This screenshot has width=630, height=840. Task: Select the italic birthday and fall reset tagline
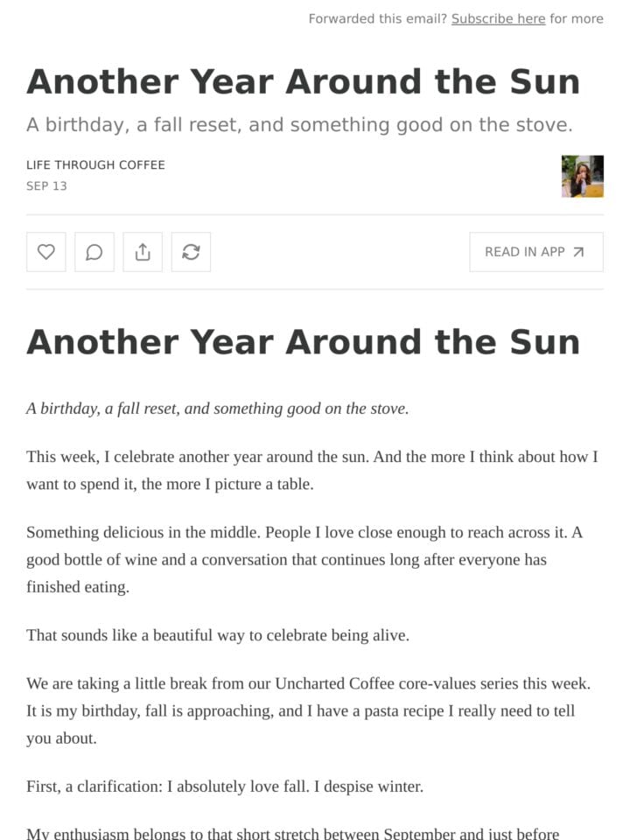(x=218, y=409)
